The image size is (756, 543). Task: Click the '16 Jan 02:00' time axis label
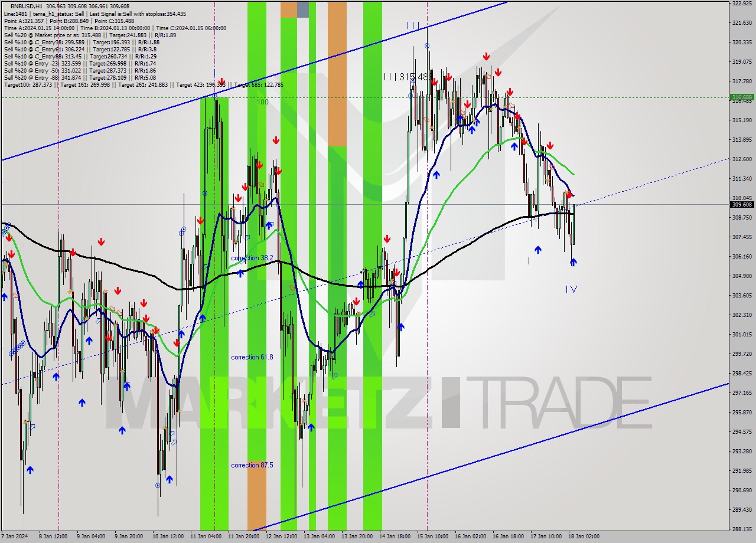pos(470,537)
